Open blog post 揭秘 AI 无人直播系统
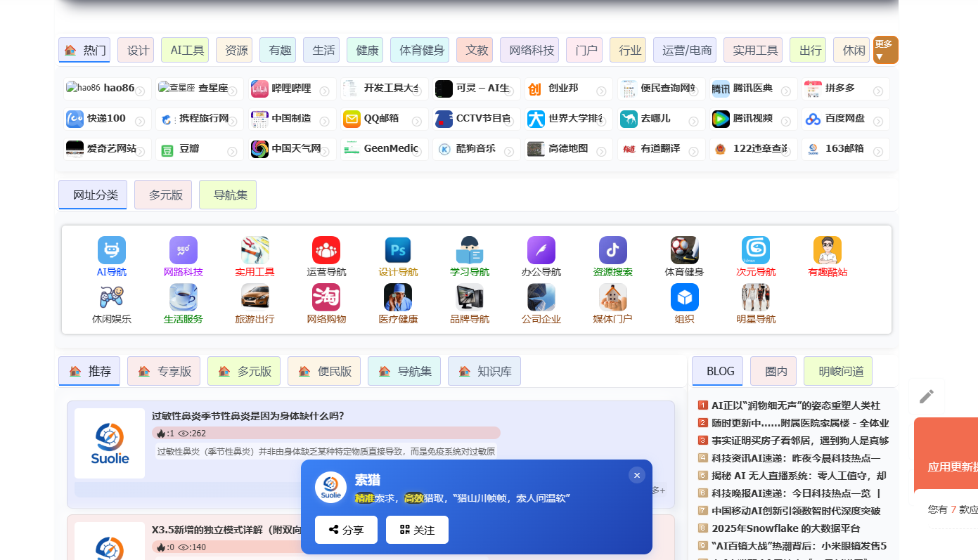Image resolution: width=978 pixels, height=560 pixels. [x=799, y=476]
